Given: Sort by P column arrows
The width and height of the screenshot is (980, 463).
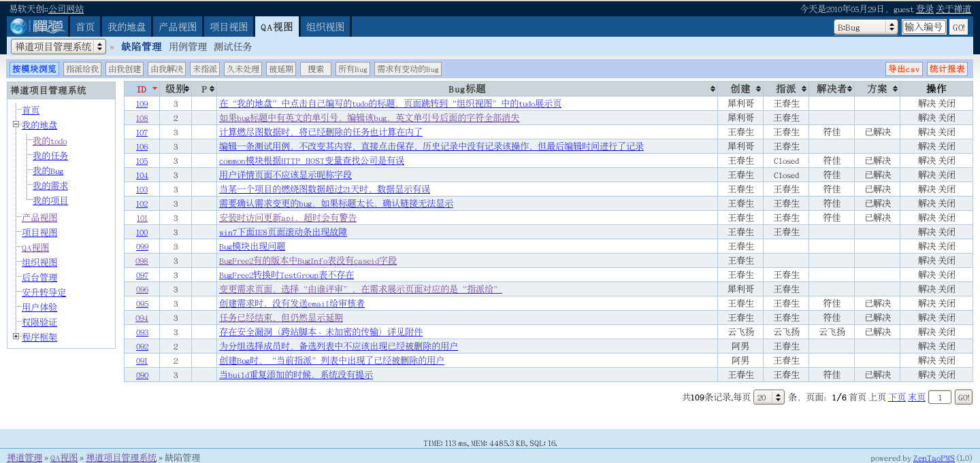Looking at the screenshot, I should (x=212, y=89).
